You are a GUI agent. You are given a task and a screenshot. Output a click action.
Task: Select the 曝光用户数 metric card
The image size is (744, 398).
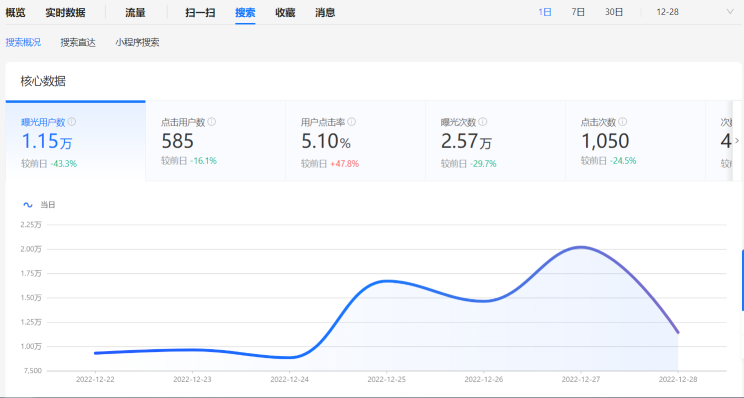(x=75, y=141)
